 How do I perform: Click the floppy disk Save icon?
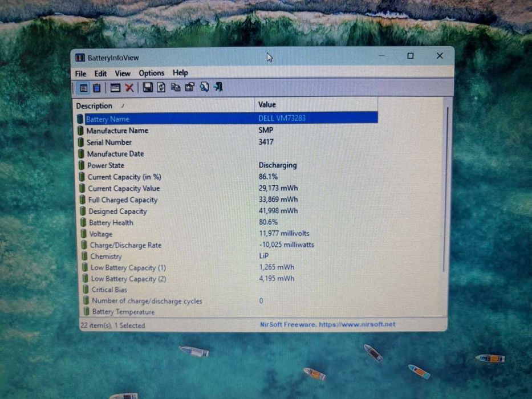coord(148,88)
